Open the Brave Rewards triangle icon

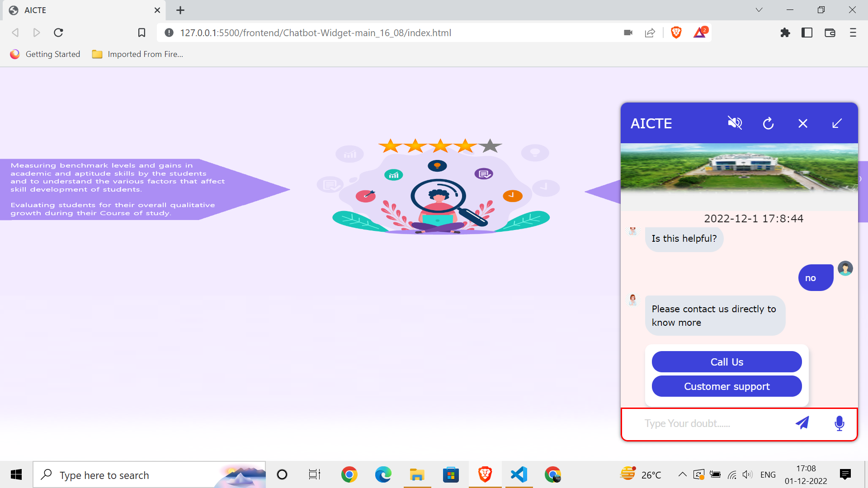pyautogui.click(x=700, y=32)
